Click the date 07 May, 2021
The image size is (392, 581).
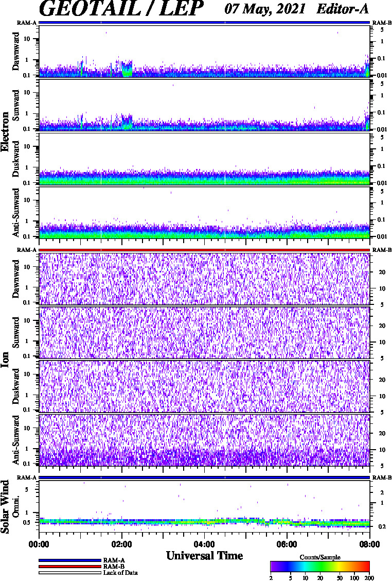[264, 8]
